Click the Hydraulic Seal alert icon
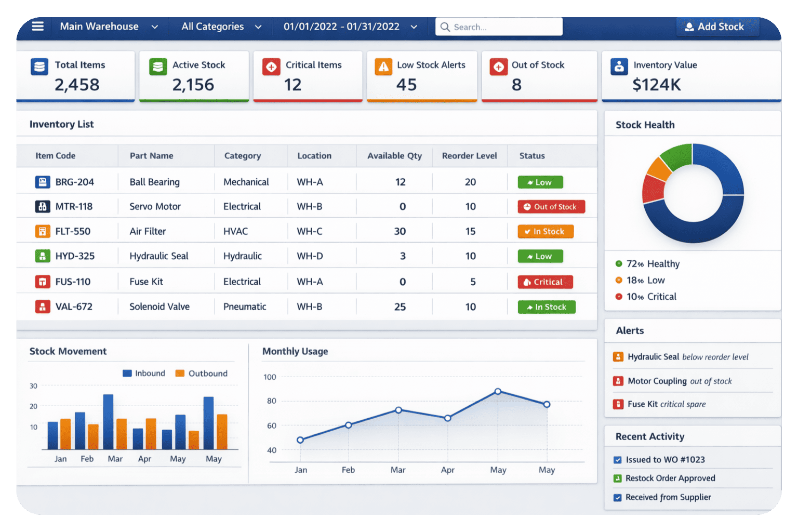 coord(618,356)
